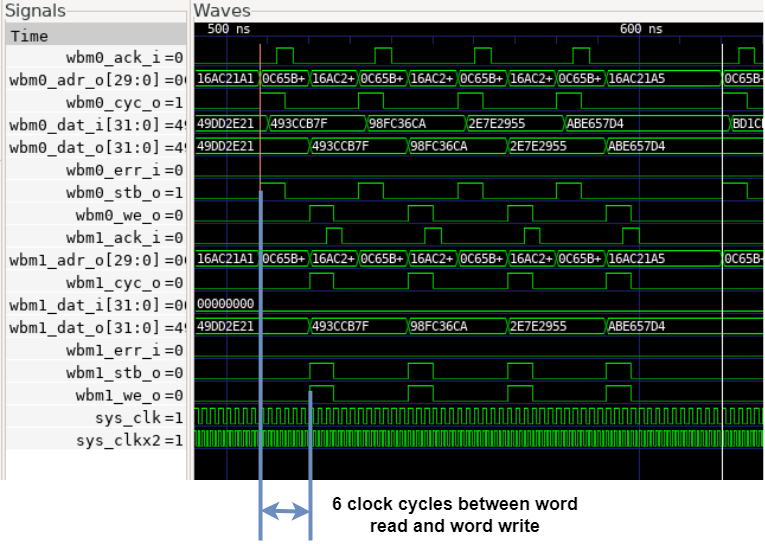Image resolution: width=765 pixels, height=544 pixels.
Task: Click the sys_clkx2 clock waveform
Action: point(478,439)
